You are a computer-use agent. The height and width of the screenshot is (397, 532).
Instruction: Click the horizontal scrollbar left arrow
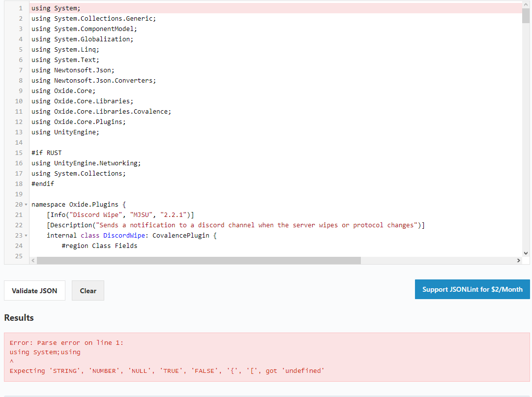pos(33,260)
